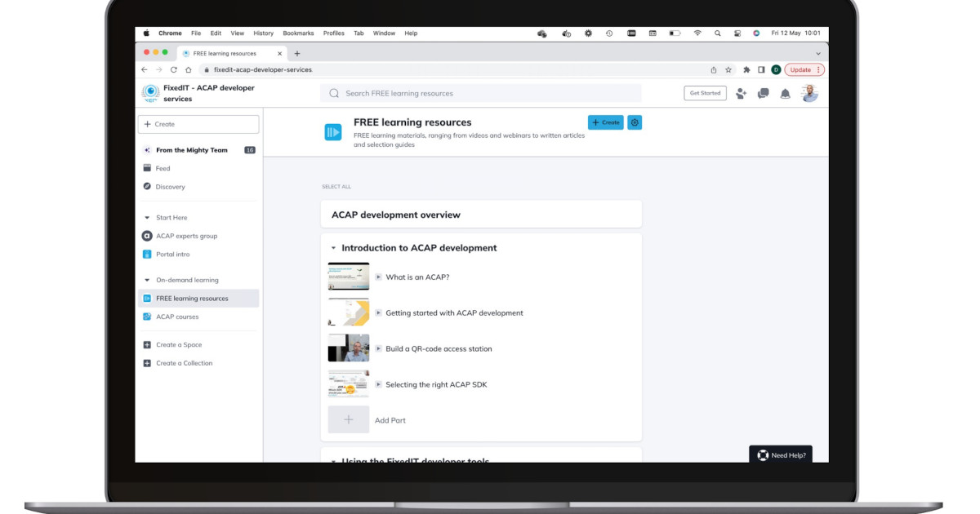
Task: Open Chrome extensions puzzle icon
Action: 746,70
